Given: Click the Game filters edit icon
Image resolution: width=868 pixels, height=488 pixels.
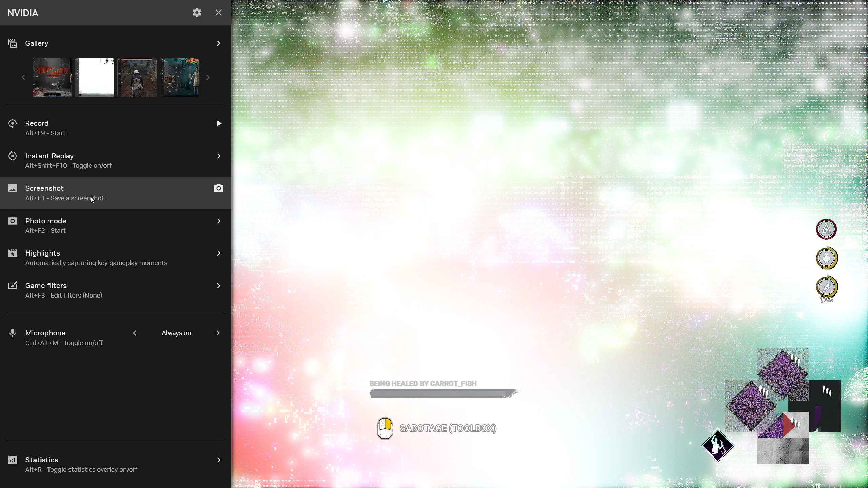Looking at the screenshot, I should point(13,286).
